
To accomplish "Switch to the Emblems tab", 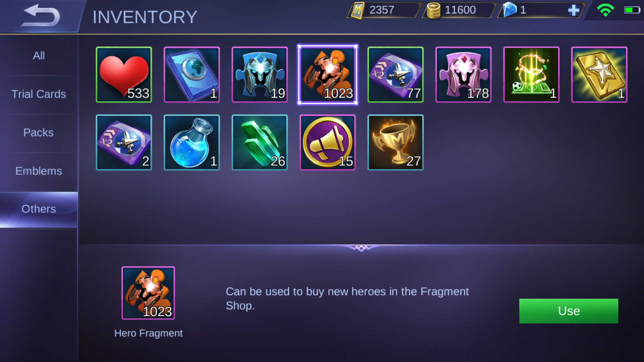I will [x=39, y=171].
